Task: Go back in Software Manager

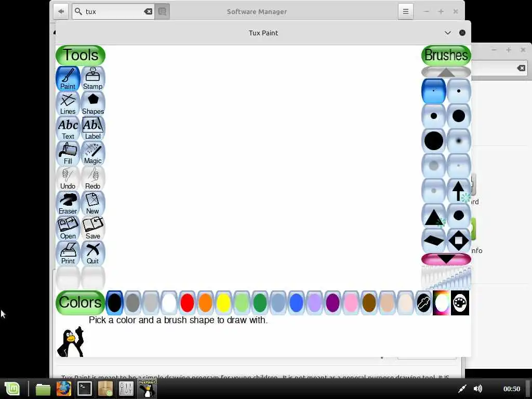Action: [x=61, y=11]
